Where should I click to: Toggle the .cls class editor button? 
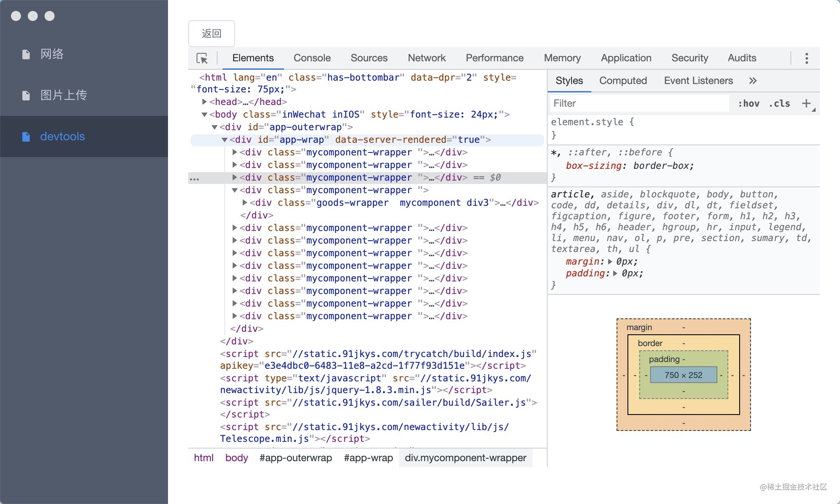point(779,103)
